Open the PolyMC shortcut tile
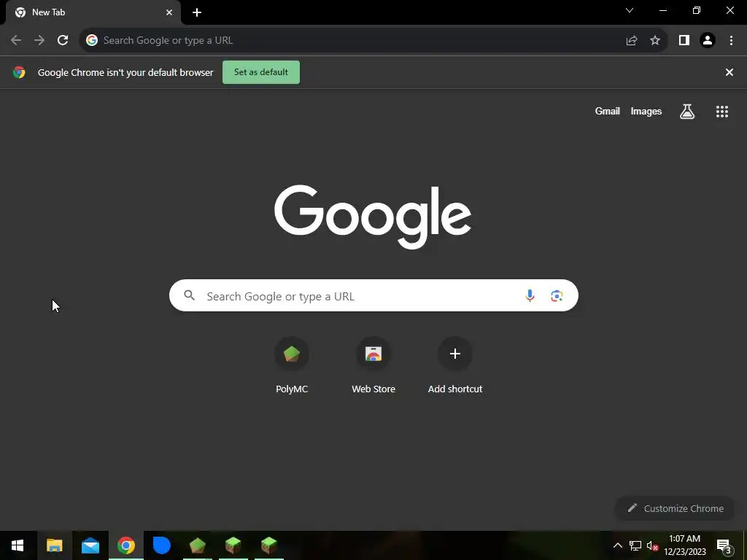Image resolution: width=747 pixels, height=560 pixels. click(292, 365)
